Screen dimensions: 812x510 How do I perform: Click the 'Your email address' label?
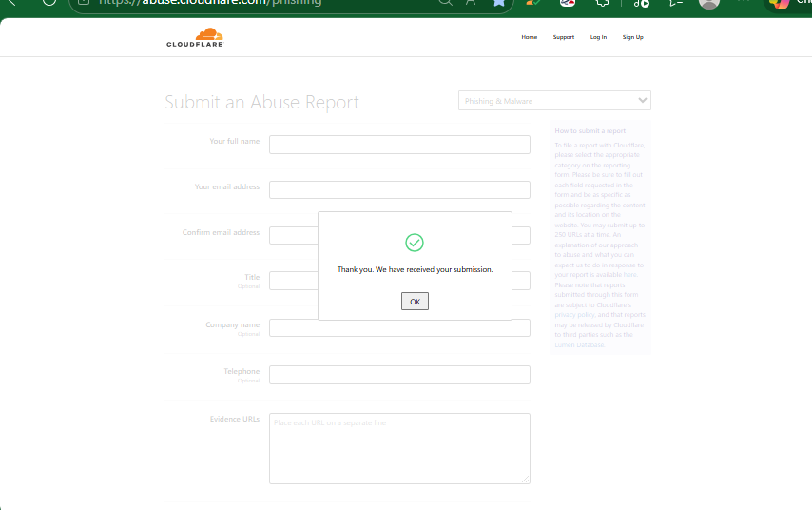coord(227,186)
